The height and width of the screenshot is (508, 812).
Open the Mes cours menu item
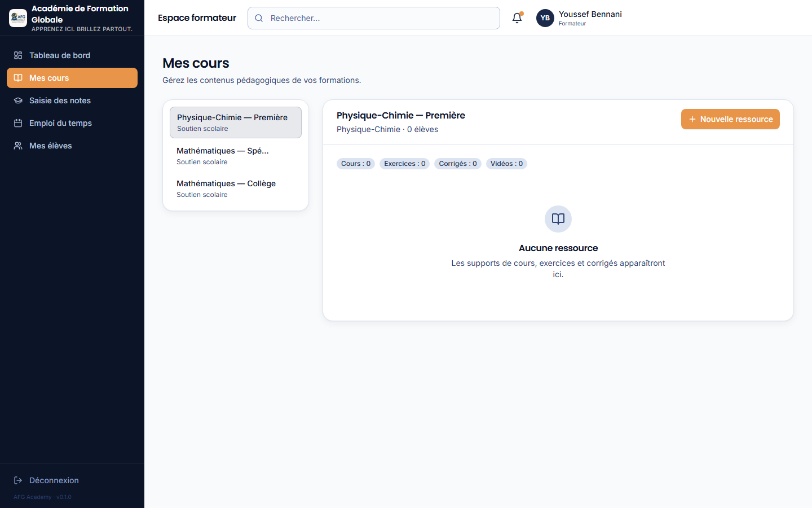pyautogui.click(x=72, y=78)
